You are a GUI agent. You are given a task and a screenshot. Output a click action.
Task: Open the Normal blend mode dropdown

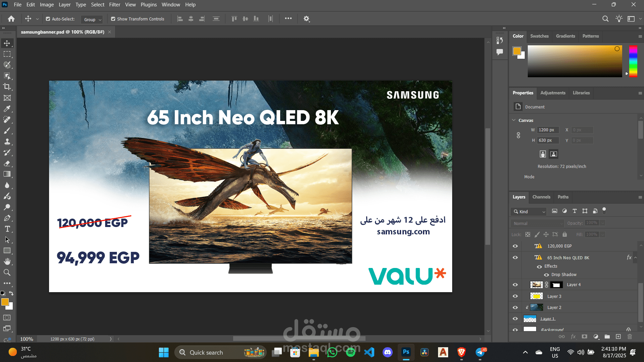click(x=537, y=223)
